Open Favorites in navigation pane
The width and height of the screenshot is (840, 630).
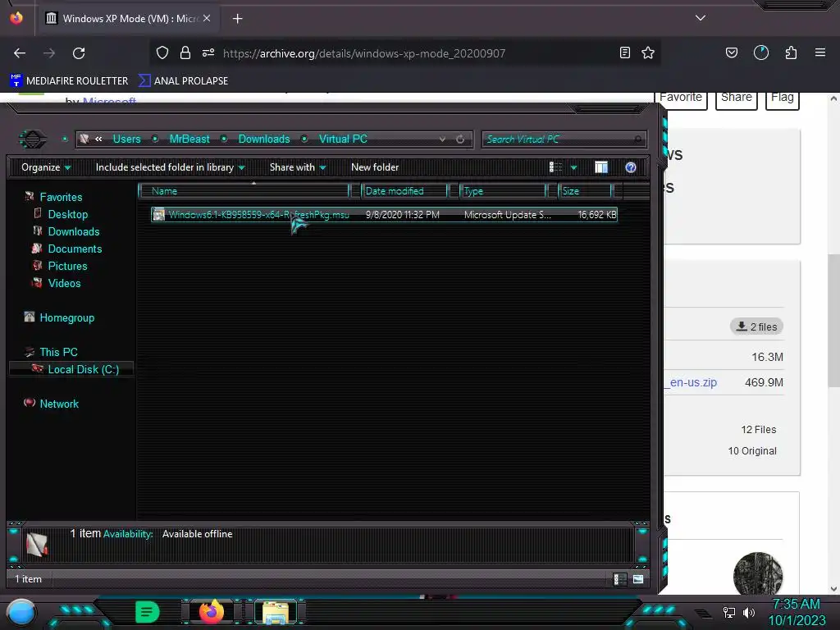click(x=61, y=197)
